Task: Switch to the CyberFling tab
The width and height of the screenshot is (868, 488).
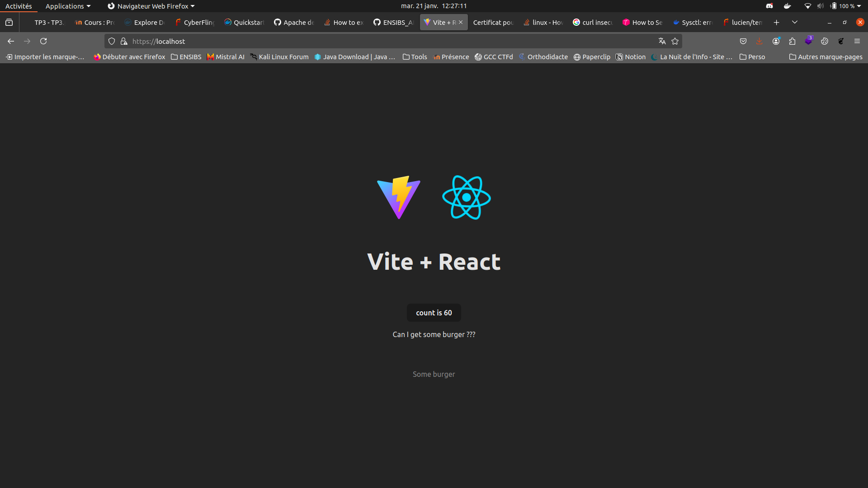Action: click(x=195, y=22)
